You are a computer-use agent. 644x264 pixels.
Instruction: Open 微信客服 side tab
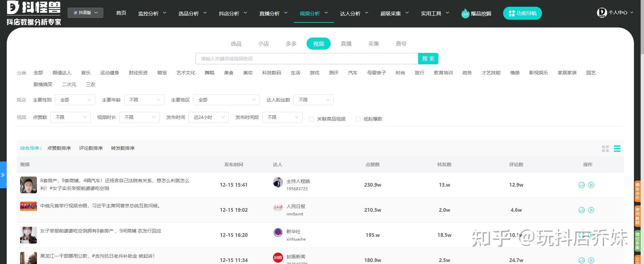point(638,241)
